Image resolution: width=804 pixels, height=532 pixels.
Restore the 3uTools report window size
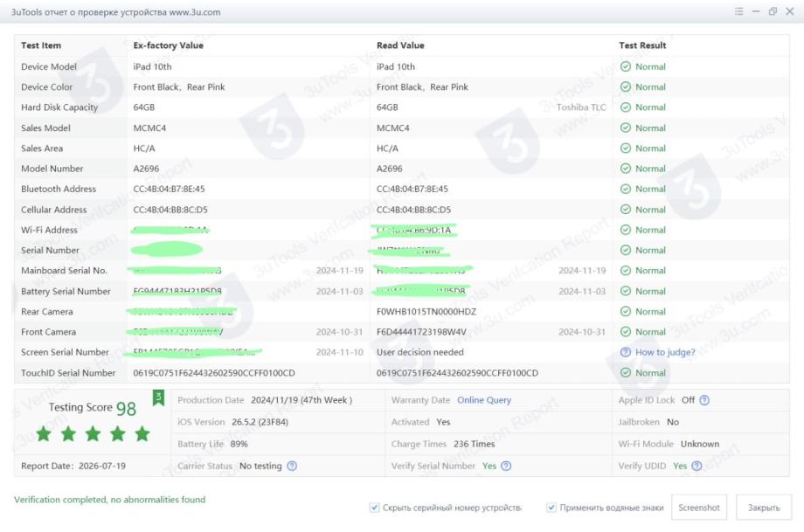773,11
